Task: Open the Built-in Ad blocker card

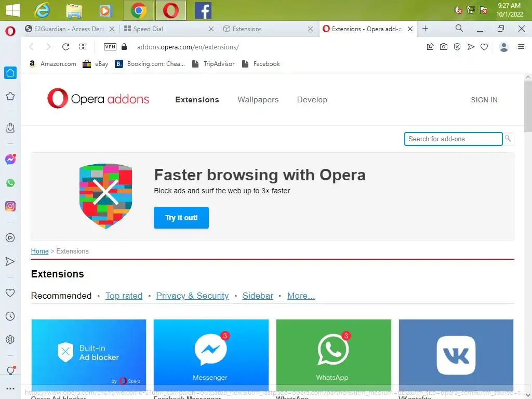Action: tap(89, 355)
